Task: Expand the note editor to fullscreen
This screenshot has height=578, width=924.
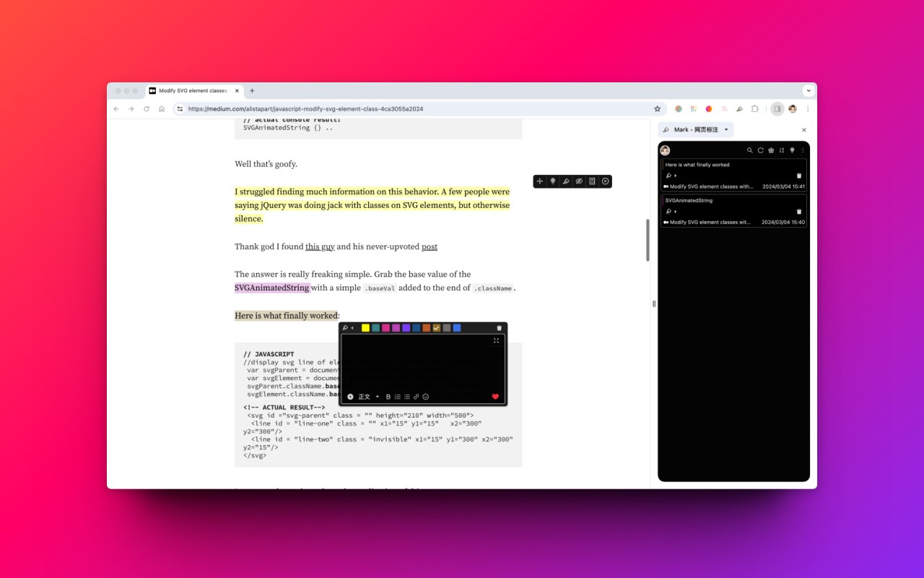Action: 497,340
